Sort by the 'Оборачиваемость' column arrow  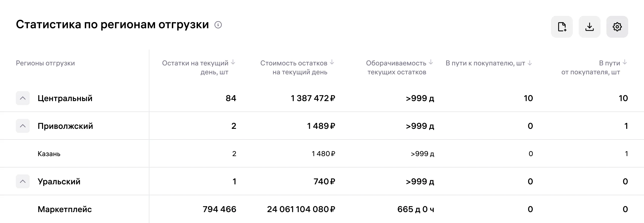tap(431, 62)
